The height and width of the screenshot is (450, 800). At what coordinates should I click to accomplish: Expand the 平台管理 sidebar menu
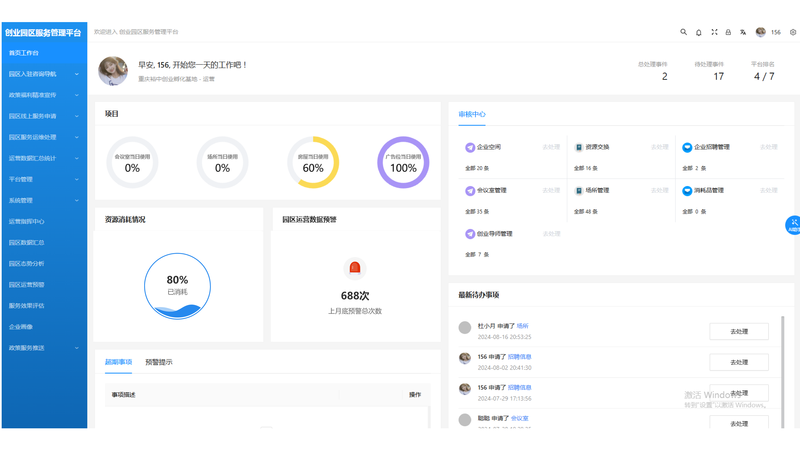point(44,180)
